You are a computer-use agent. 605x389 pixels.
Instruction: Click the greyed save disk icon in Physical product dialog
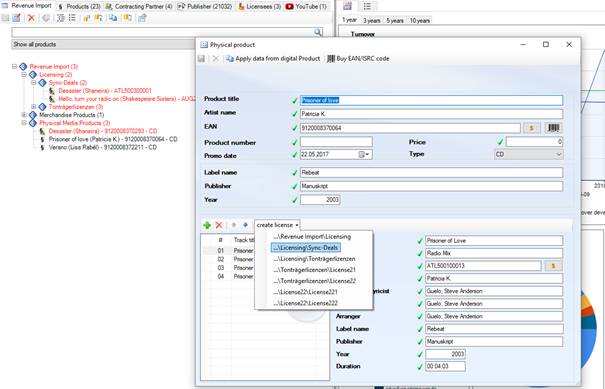[201, 59]
